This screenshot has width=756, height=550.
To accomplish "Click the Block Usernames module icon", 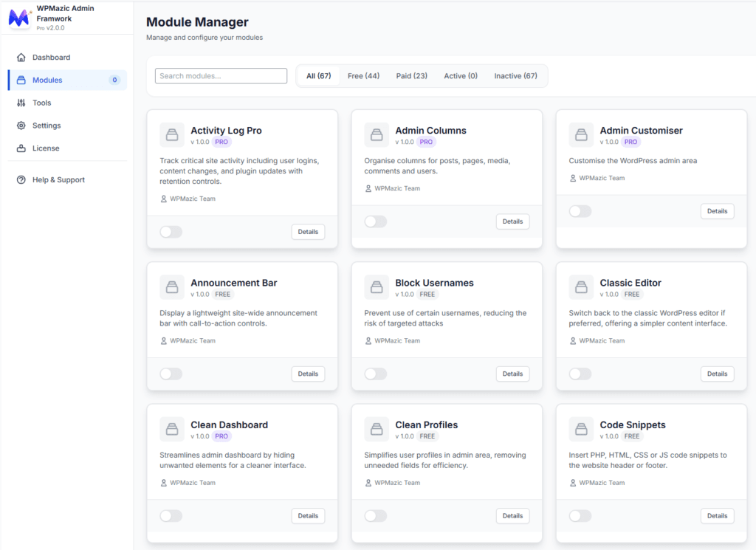I will point(377,286).
